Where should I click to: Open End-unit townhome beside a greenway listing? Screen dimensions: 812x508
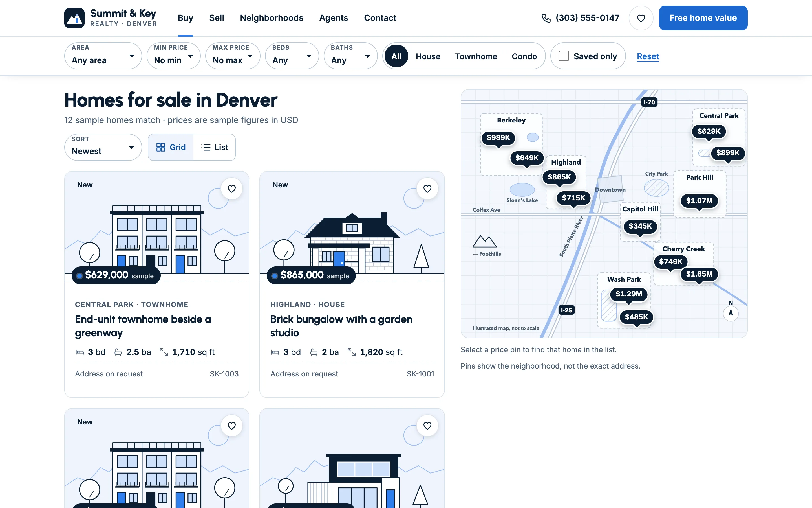click(143, 326)
